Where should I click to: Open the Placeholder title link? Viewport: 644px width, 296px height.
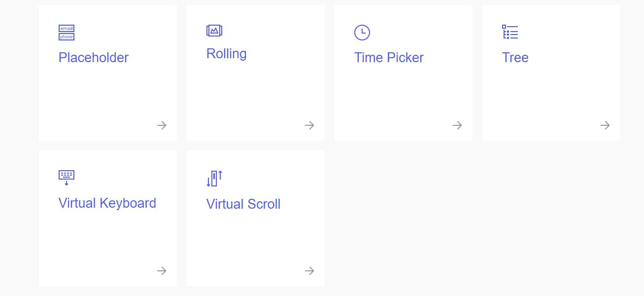94,58
